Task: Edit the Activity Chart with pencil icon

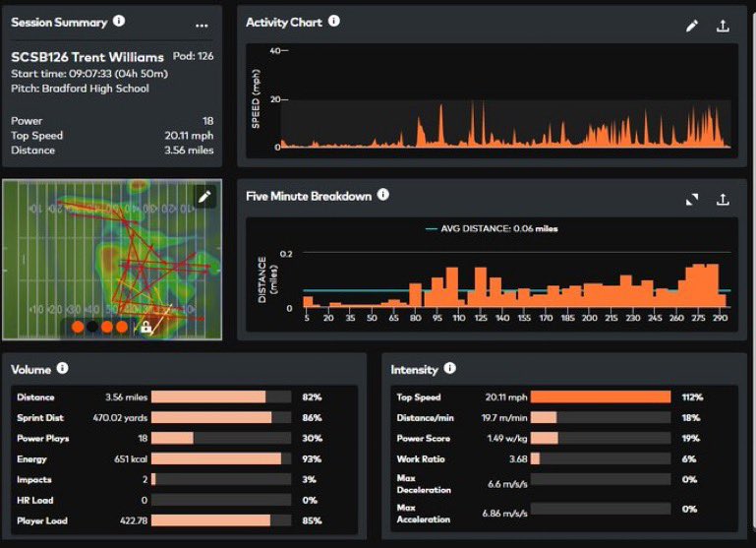Action: [692, 26]
